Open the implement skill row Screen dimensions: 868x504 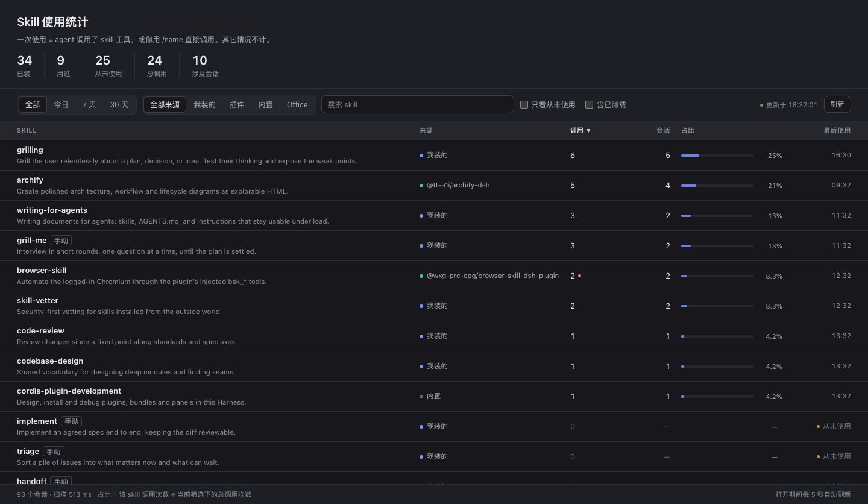coord(434,426)
